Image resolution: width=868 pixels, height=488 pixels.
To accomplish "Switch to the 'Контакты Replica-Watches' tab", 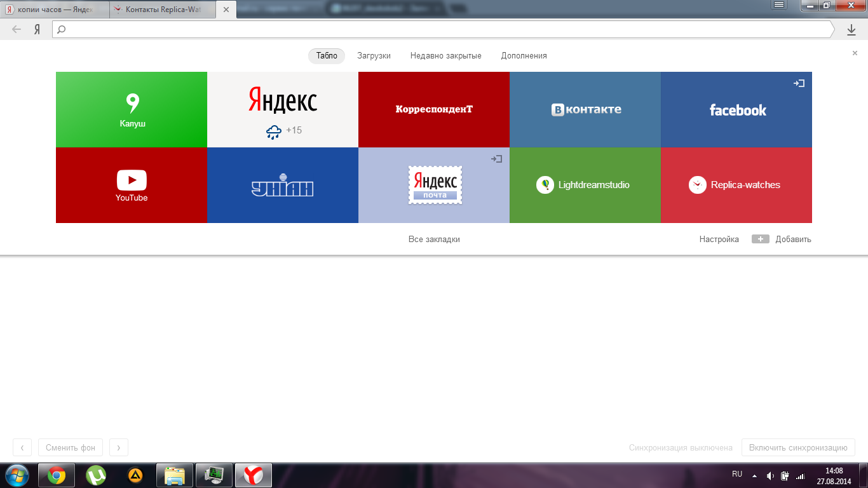I will click(x=164, y=10).
